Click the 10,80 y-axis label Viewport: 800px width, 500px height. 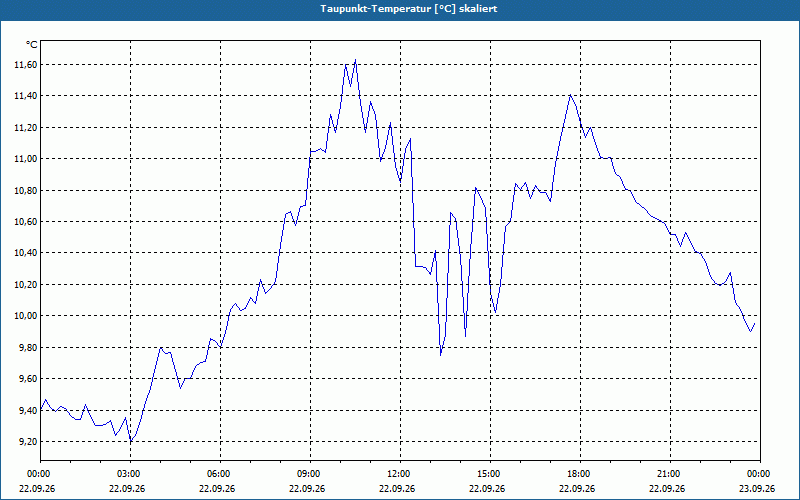(x=26, y=190)
